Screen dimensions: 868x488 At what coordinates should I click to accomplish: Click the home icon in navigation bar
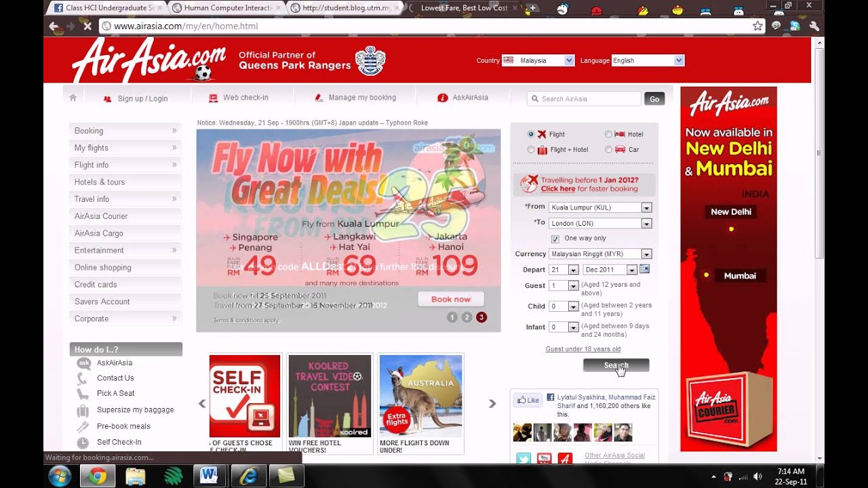(x=73, y=98)
